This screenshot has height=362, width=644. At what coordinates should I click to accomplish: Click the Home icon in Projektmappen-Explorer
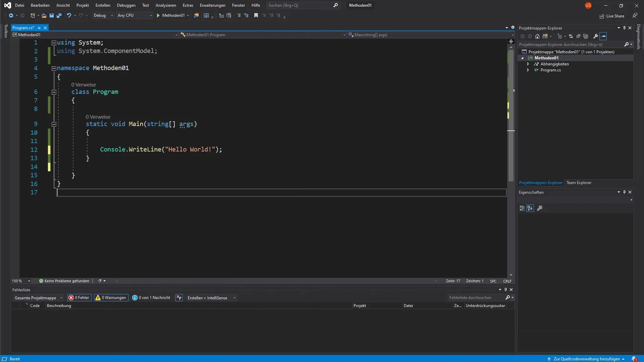tap(537, 36)
